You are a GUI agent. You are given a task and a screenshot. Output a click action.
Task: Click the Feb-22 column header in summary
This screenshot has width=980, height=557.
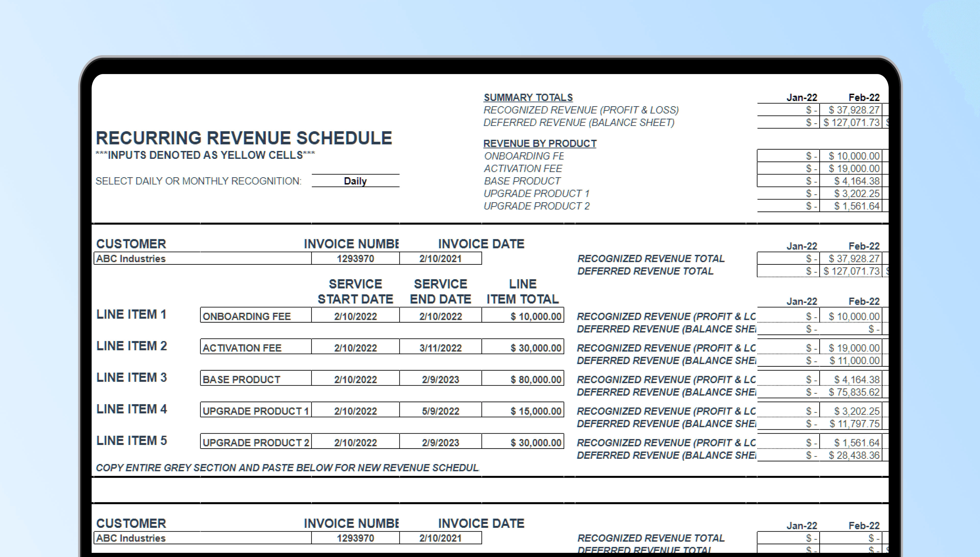(x=864, y=98)
